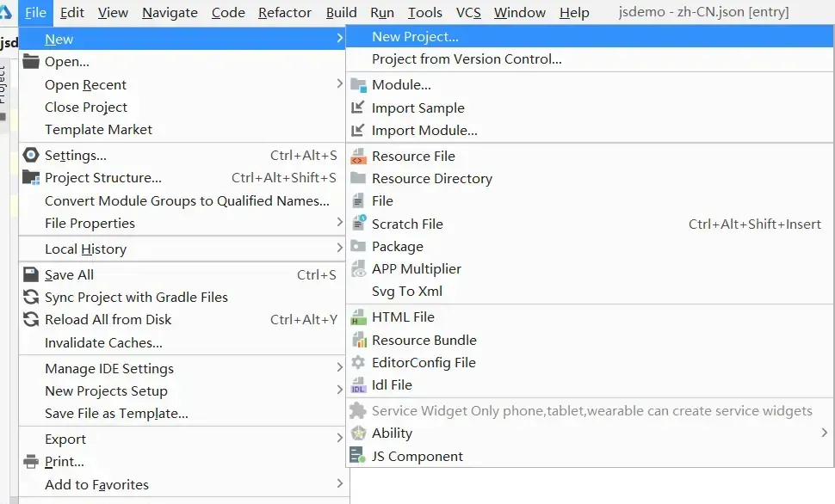Viewport: 835px width, 504px height.
Task: Expand the Ability submenu chevron
Action: 824,433
